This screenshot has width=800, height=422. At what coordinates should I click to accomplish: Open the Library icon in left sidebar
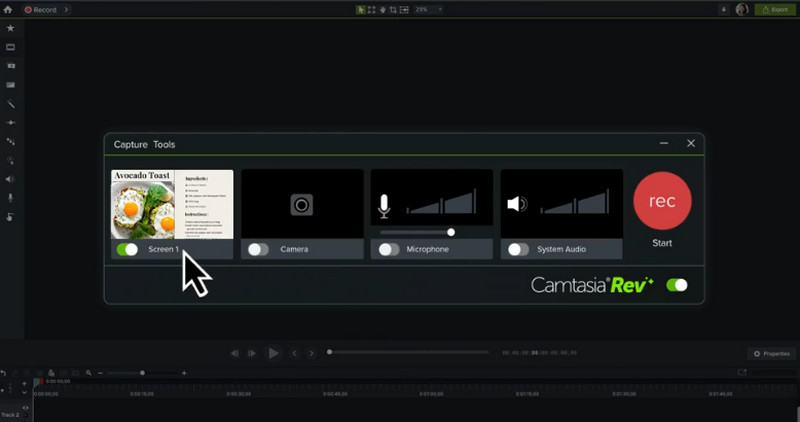[x=10, y=66]
